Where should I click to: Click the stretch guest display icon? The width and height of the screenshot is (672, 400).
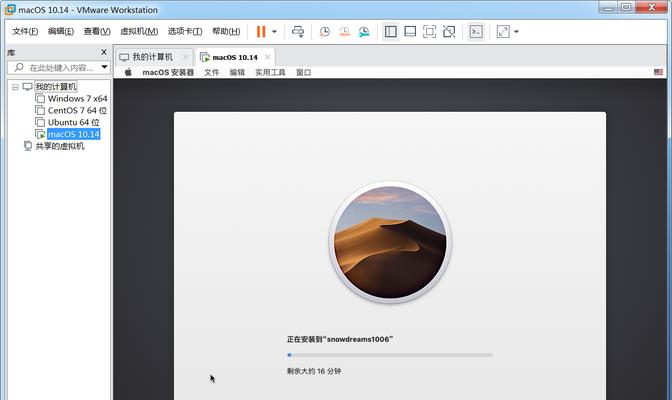(x=503, y=31)
